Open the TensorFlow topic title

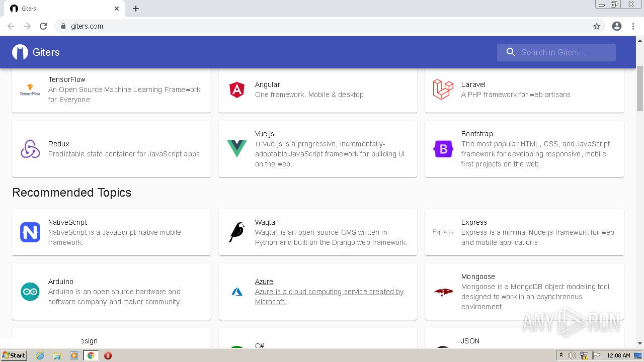pos(67,79)
